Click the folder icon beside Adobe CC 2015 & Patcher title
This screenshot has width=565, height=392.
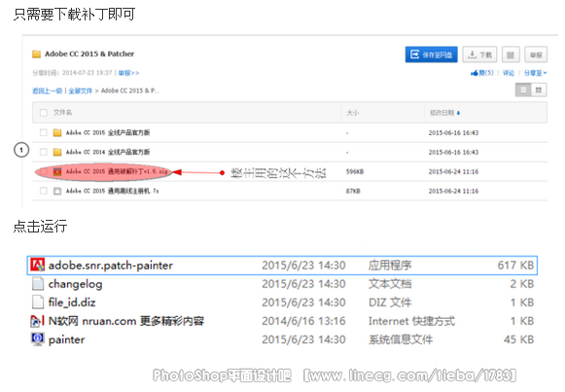pos(36,54)
